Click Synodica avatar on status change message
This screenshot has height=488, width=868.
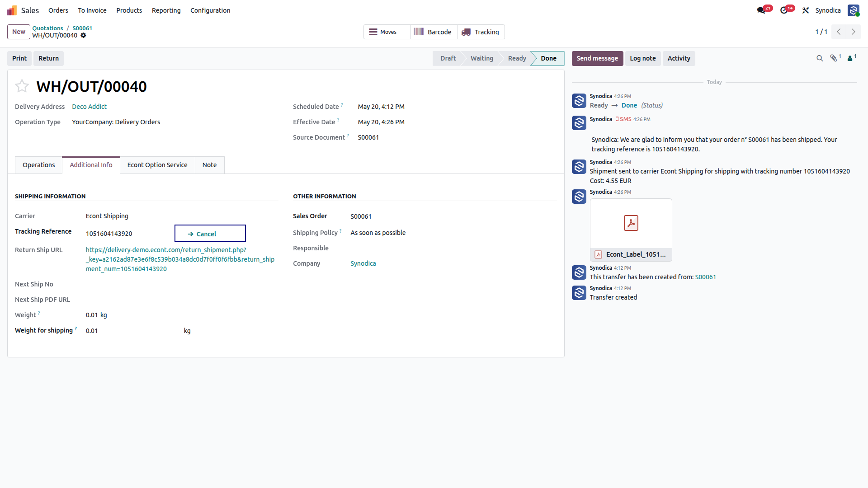coord(579,101)
